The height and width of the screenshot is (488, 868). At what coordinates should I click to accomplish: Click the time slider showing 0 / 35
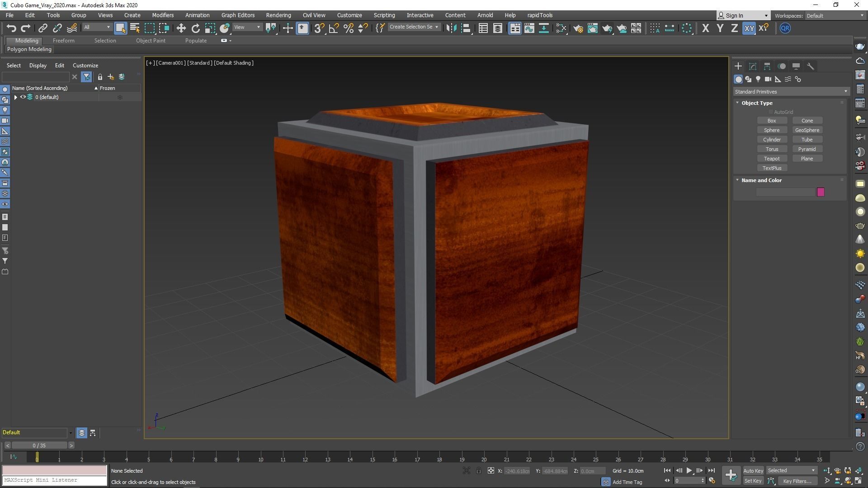pyautogui.click(x=39, y=446)
